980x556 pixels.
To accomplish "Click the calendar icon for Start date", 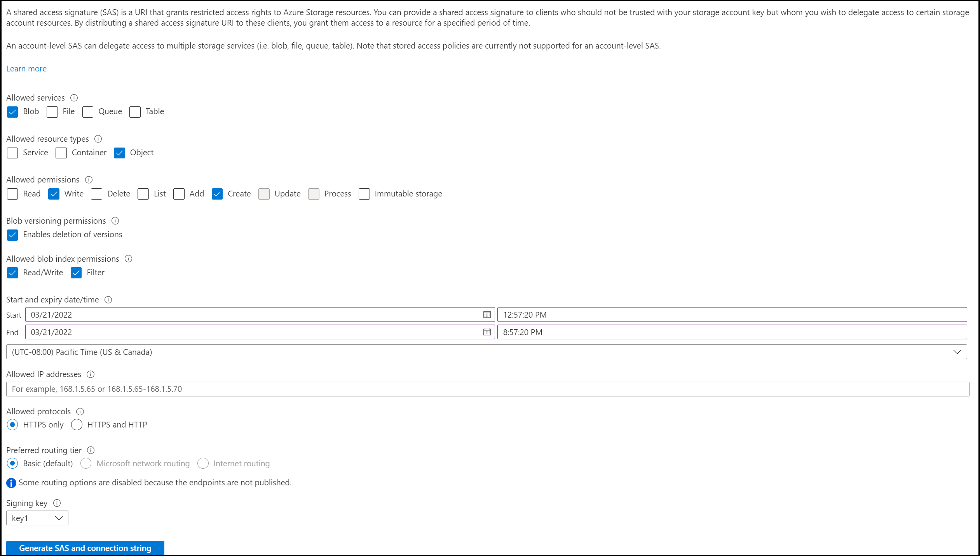I will pos(486,314).
